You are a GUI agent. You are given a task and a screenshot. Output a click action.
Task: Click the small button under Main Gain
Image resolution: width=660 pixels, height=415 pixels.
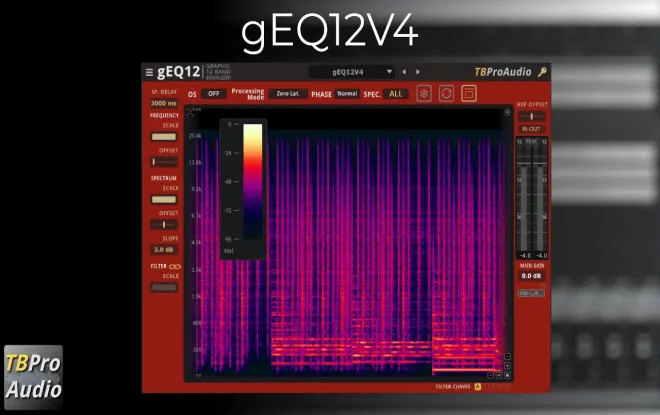coord(531,293)
